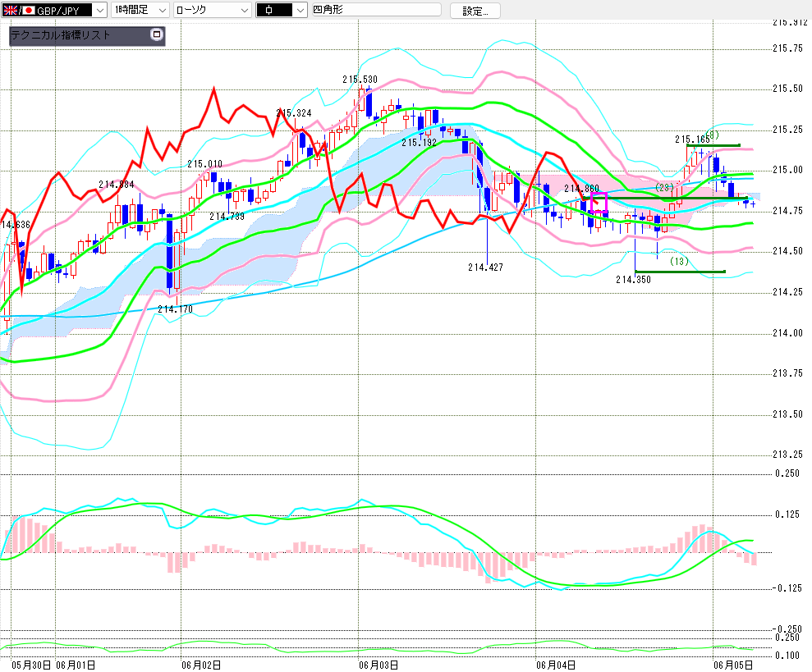The image size is (812, 672).
Task: Click the 06月04日 date label
Action: click(556, 665)
